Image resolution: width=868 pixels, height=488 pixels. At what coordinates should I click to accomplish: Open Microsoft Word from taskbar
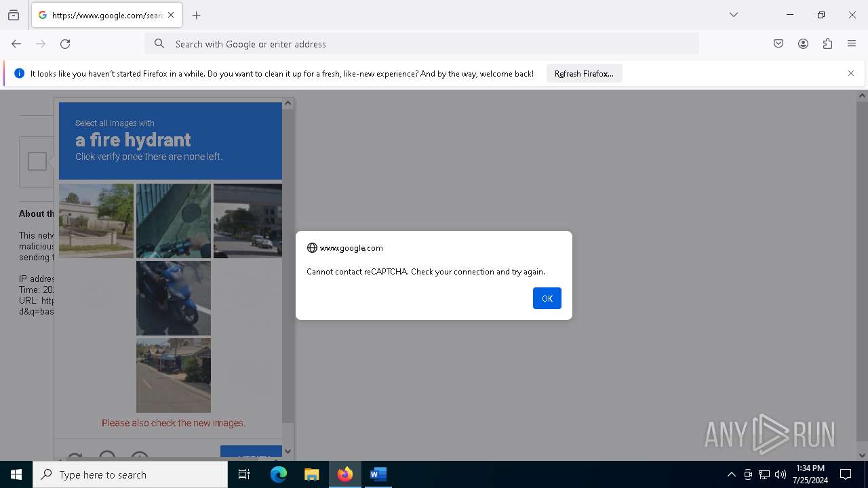[x=378, y=474]
